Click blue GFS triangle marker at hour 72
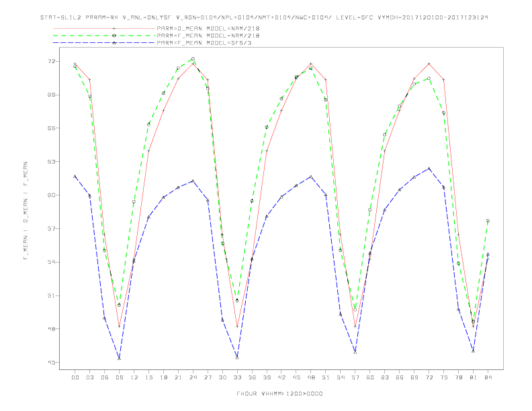 tap(429, 169)
